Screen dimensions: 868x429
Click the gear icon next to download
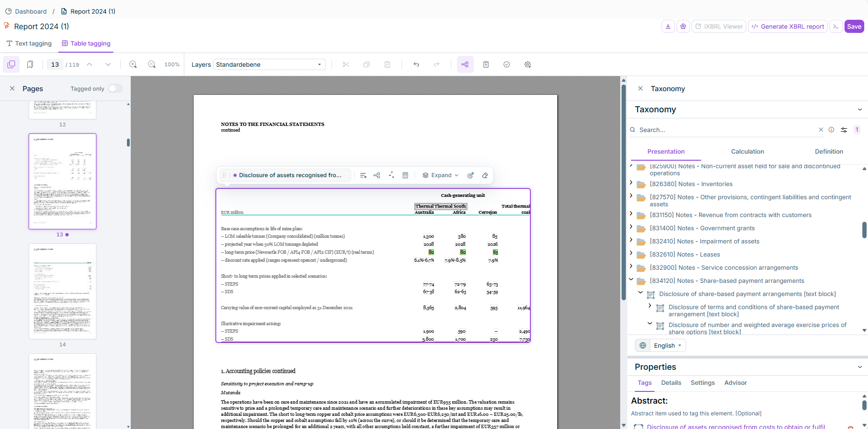coord(683,26)
